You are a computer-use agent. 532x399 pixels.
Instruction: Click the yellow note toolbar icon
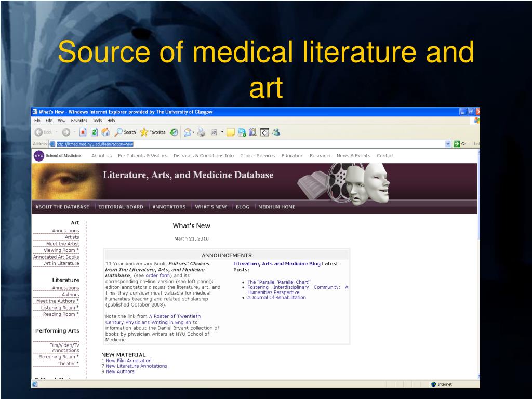click(231, 132)
